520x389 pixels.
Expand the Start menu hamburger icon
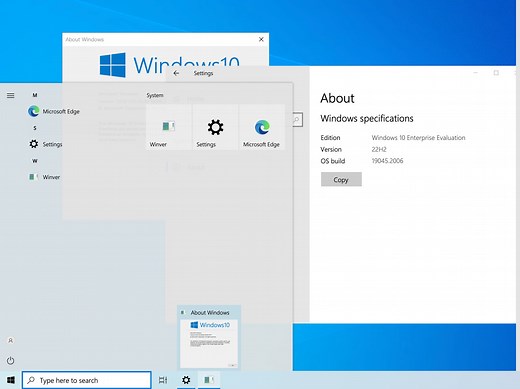click(x=11, y=96)
